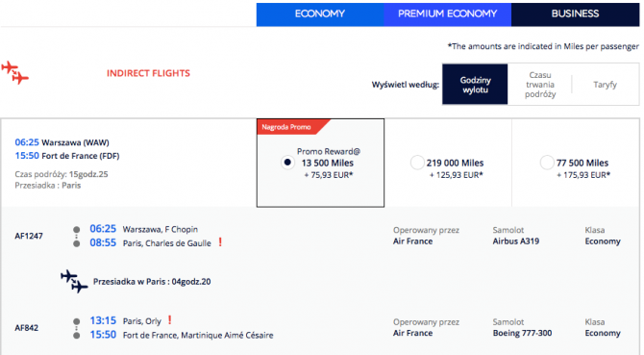Viewport: 644px width, 355px height.
Task: Select the 219 000 Miles radio button
Action: [417, 163]
